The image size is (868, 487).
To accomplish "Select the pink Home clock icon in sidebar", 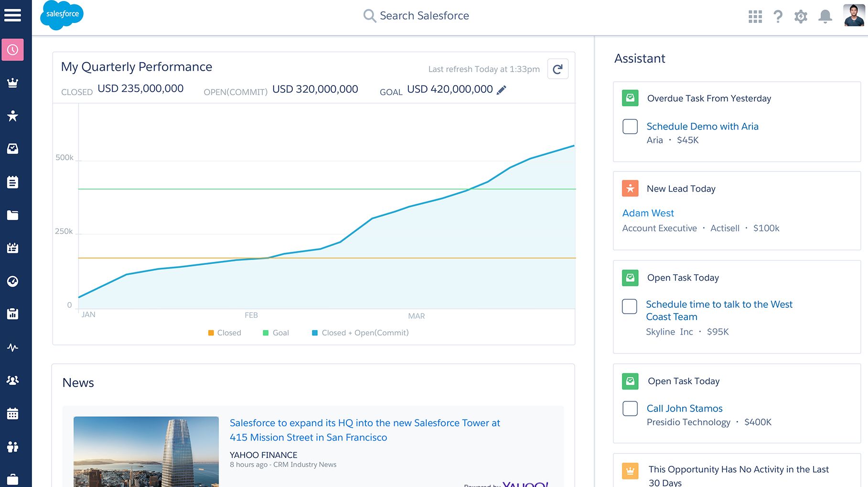I will pos(12,50).
